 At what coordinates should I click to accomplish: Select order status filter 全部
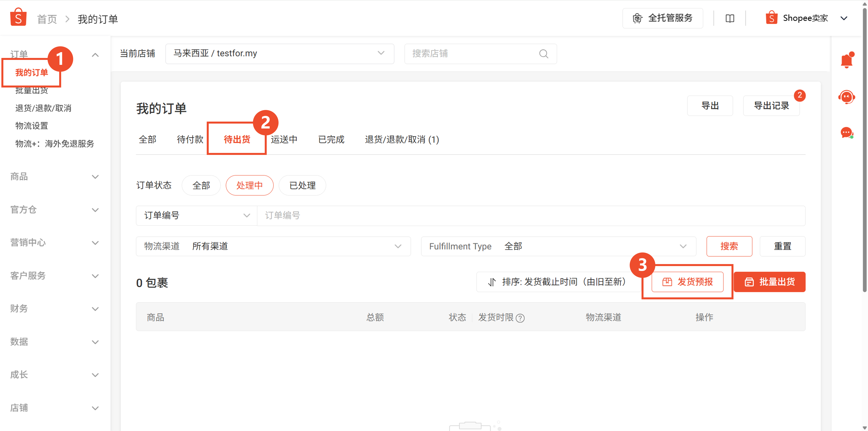pyautogui.click(x=201, y=185)
